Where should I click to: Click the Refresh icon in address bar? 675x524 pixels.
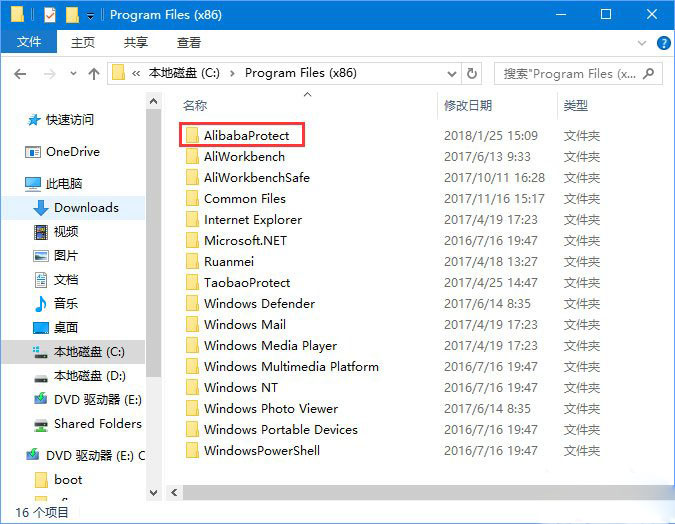pos(472,73)
